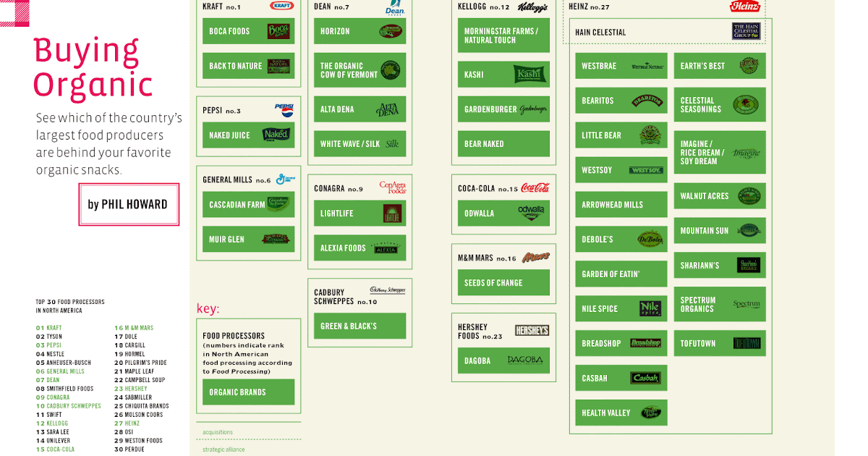Viewport: 868px width, 456px height.
Task: Select the Bear Naked brand box
Action: pos(503,144)
